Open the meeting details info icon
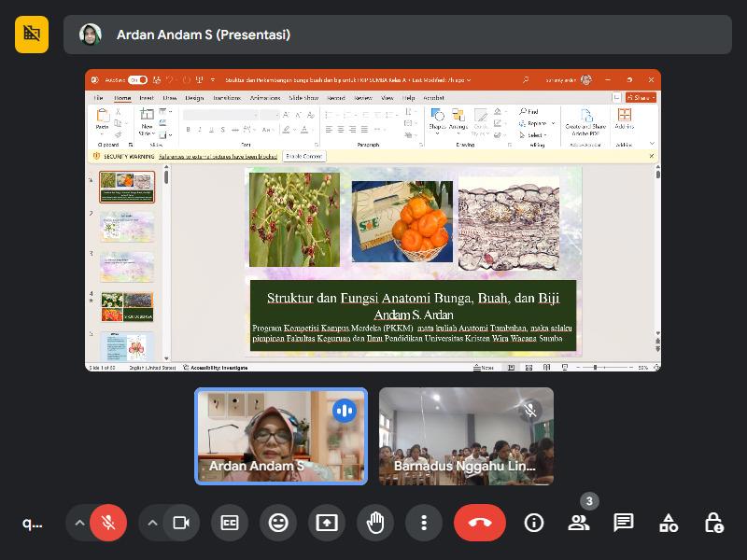 click(x=534, y=523)
